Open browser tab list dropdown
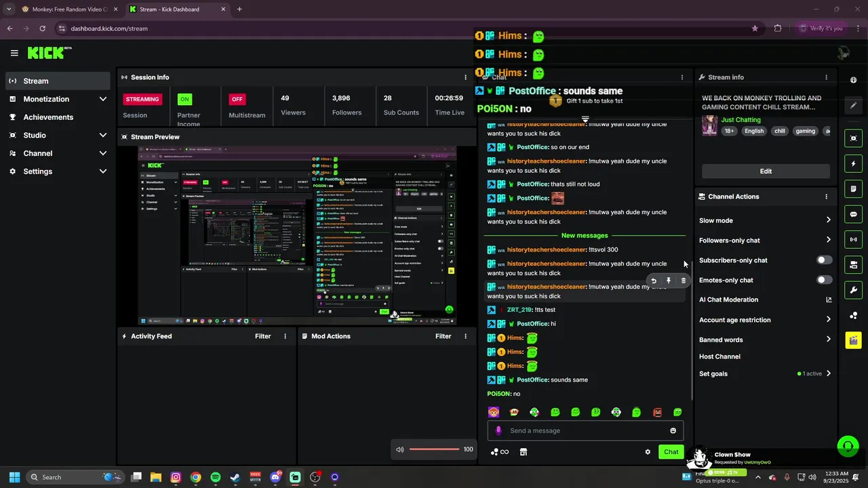Screen dimensions: 868x488 (x=8, y=9)
